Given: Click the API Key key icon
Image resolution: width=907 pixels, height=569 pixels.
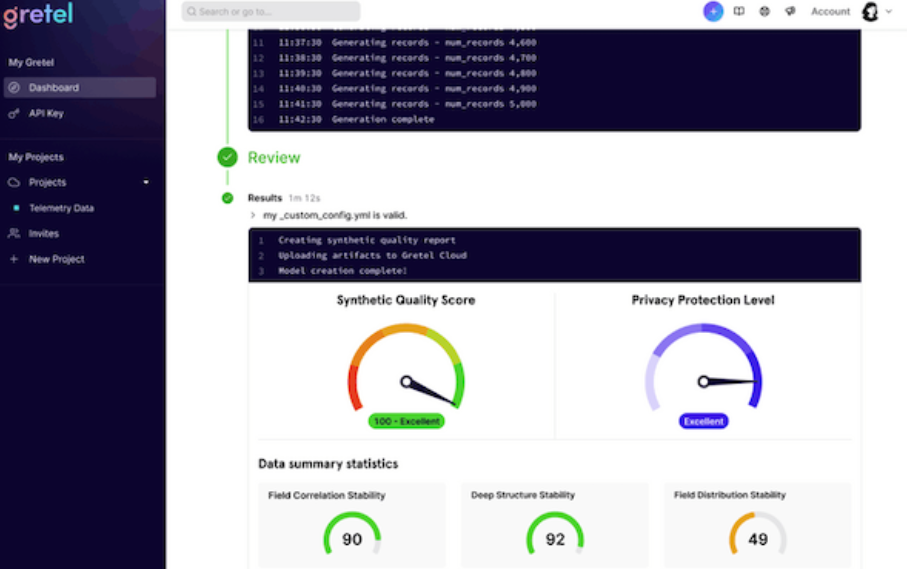Looking at the screenshot, I should tap(14, 114).
